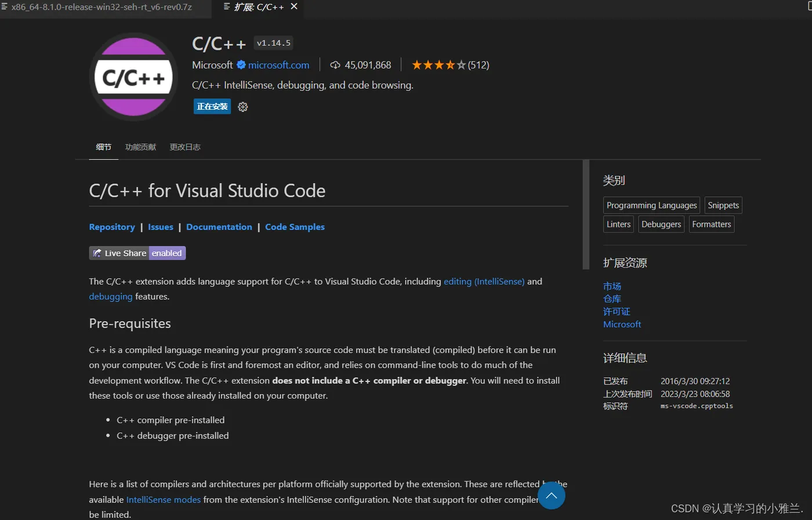Viewport: 812px width, 520px height.
Task: Open the 细节 details tab
Action: click(104, 147)
